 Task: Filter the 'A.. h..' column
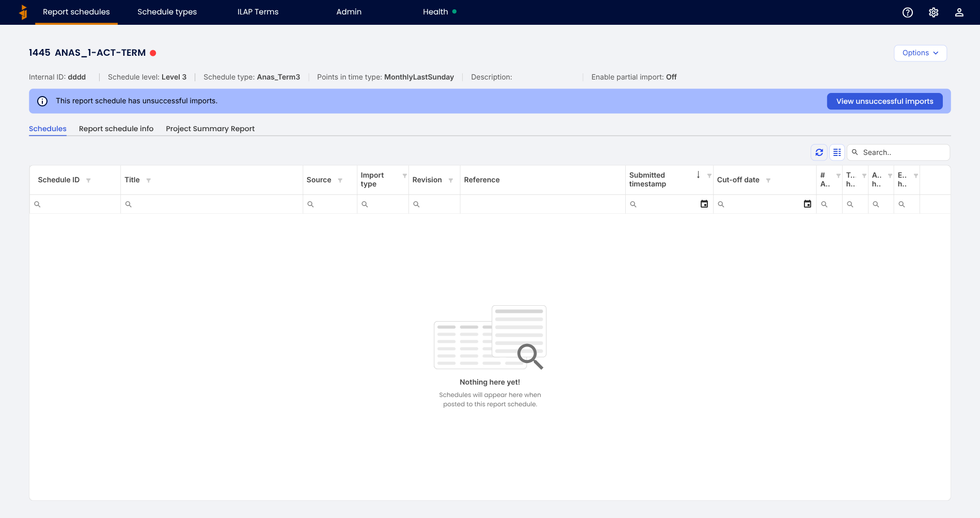[x=890, y=176]
